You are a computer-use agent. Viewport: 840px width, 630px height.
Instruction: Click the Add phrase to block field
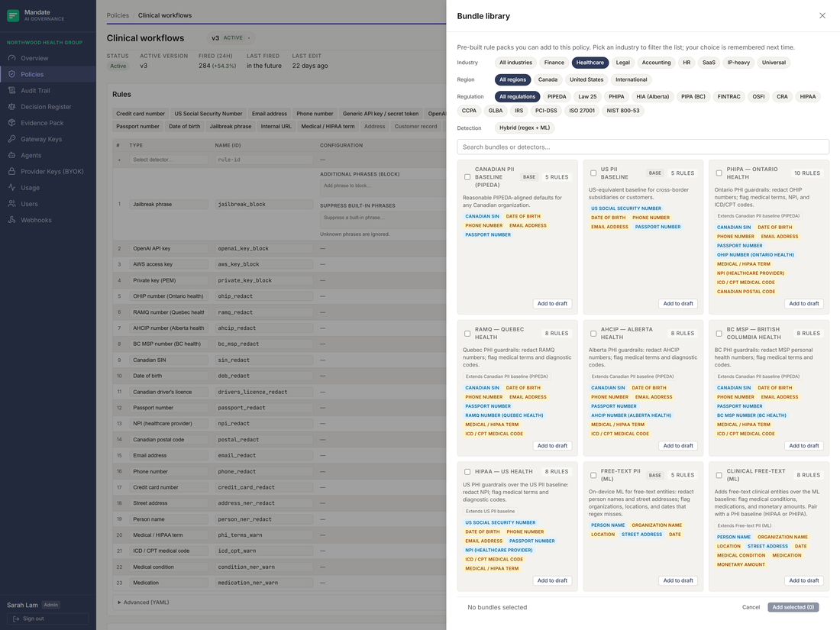pyautogui.click(x=383, y=189)
